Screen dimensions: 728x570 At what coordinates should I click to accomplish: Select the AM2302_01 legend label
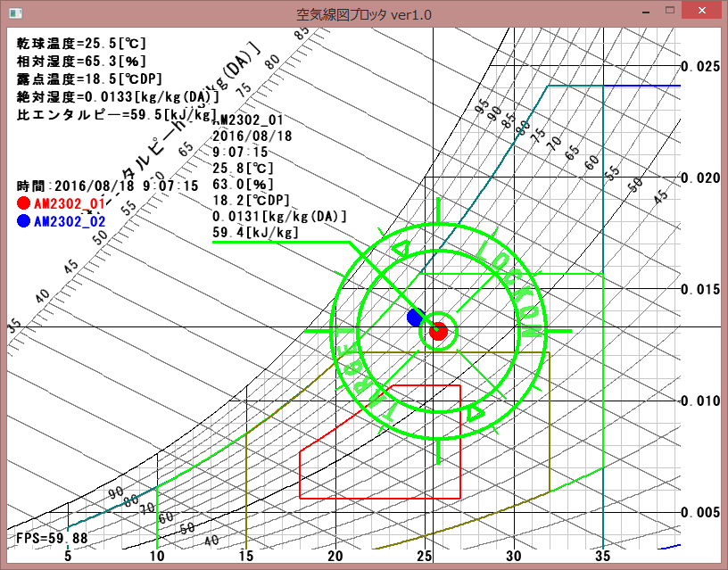point(70,204)
